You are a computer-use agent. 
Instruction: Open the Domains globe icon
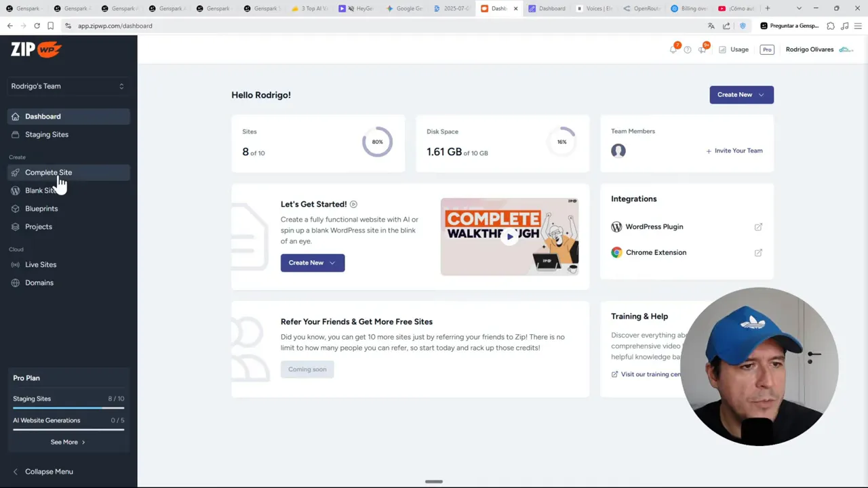pyautogui.click(x=15, y=283)
